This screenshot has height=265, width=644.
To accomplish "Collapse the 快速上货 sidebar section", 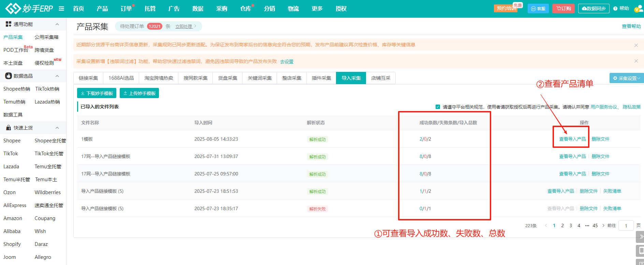I will pyautogui.click(x=57, y=128).
